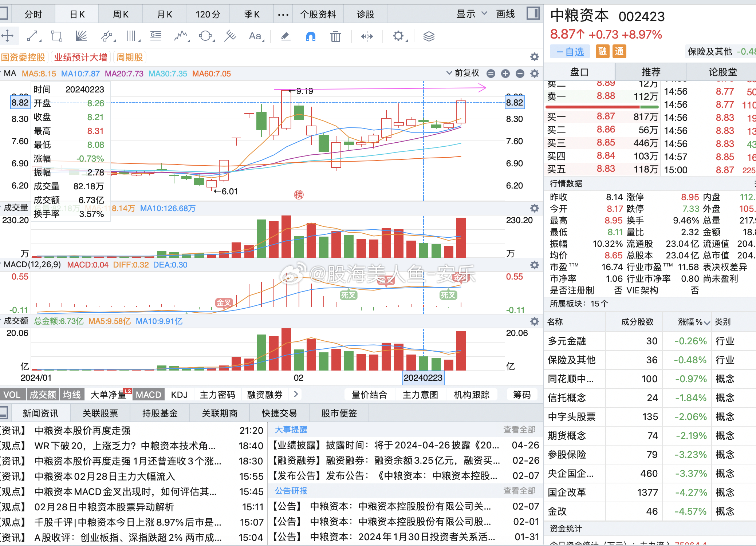Select the circle/ellipse drawing tool
The width and height of the screenshot is (756, 546).
(206, 36)
